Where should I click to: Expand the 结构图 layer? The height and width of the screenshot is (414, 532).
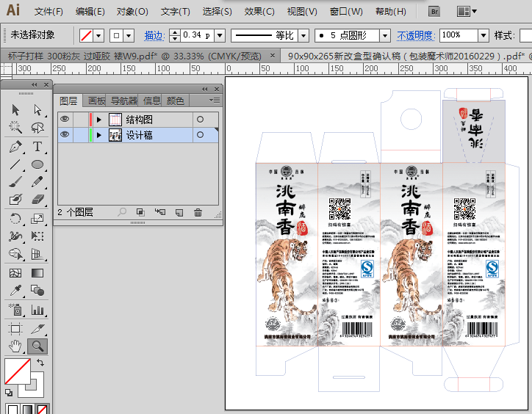tap(99, 120)
